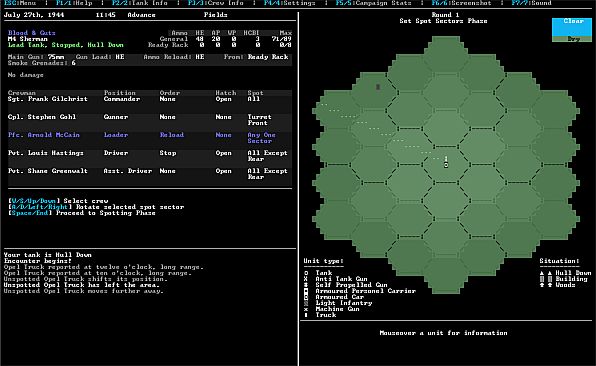The width and height of the screenshot is (596, 366).
Task: Click 'Unspotted Opel Truck has left the area' log line
Action: pyautogui.click(x=82, y=285)
